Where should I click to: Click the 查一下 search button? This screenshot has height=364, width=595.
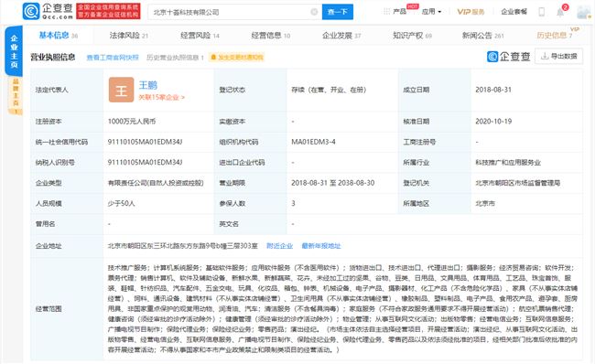[338, 12]
